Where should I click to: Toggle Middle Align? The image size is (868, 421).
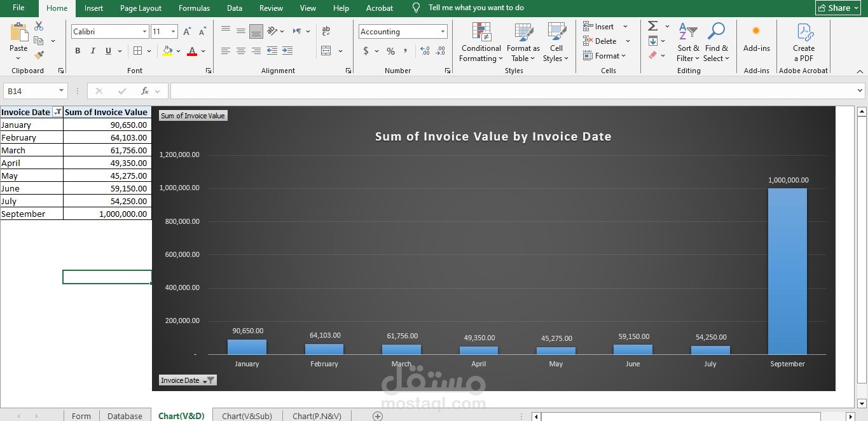[x=240, y=31]
